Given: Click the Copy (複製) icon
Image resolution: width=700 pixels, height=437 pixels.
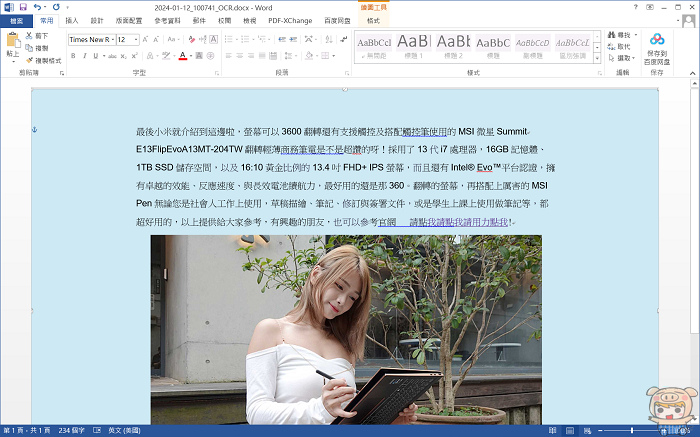Looking at the screenshot, I should (29, 48).
